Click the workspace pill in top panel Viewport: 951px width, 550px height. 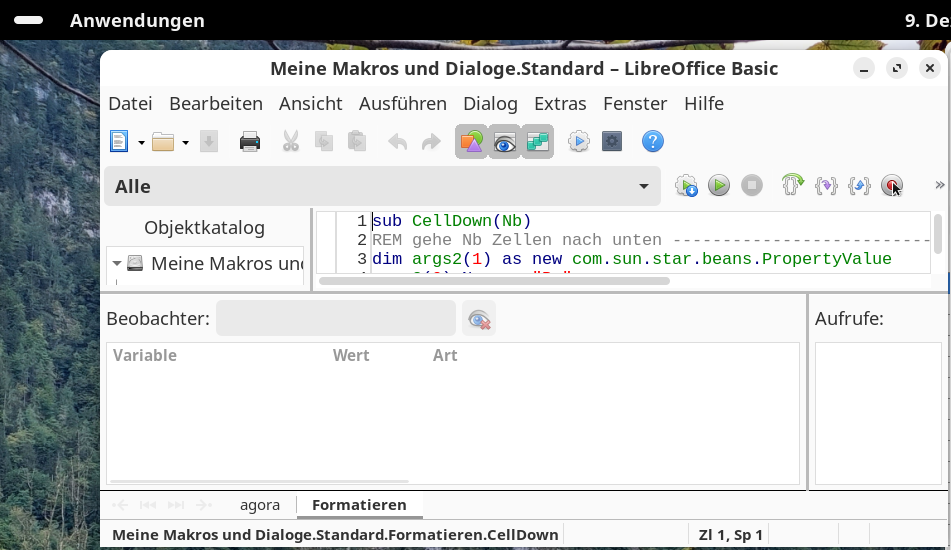[x=29, y=20]
